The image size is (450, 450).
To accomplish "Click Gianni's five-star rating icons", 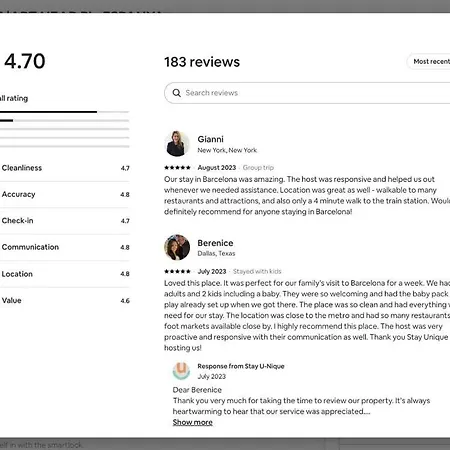I will tap(177, 168).
